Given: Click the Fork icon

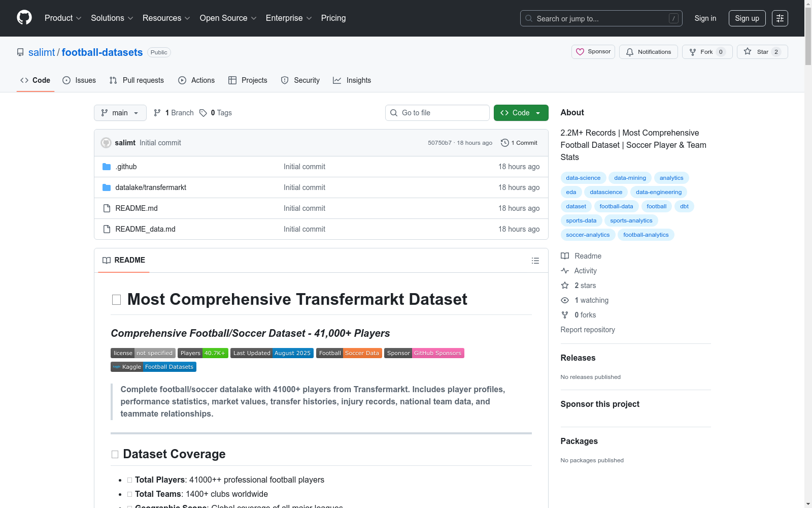Looking at the screenshot, I should pyautogui.click(x=693, y=52).
